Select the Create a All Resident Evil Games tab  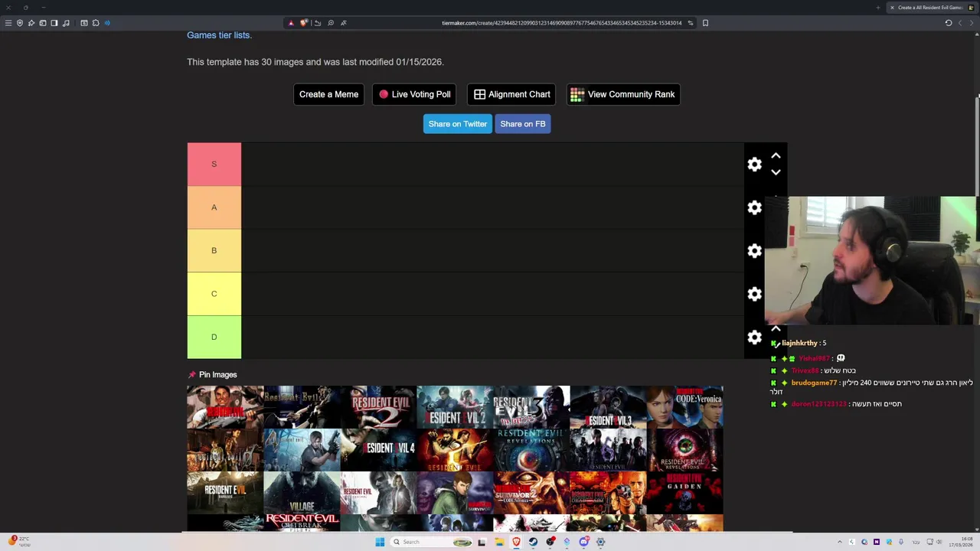(x=931, y=8)
